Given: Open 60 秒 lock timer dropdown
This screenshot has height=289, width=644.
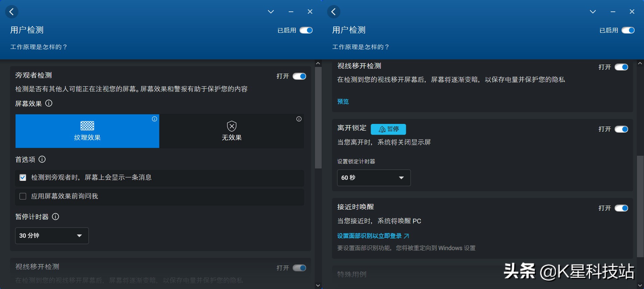Looking at the screenshot, I should [x=374, y=178].
